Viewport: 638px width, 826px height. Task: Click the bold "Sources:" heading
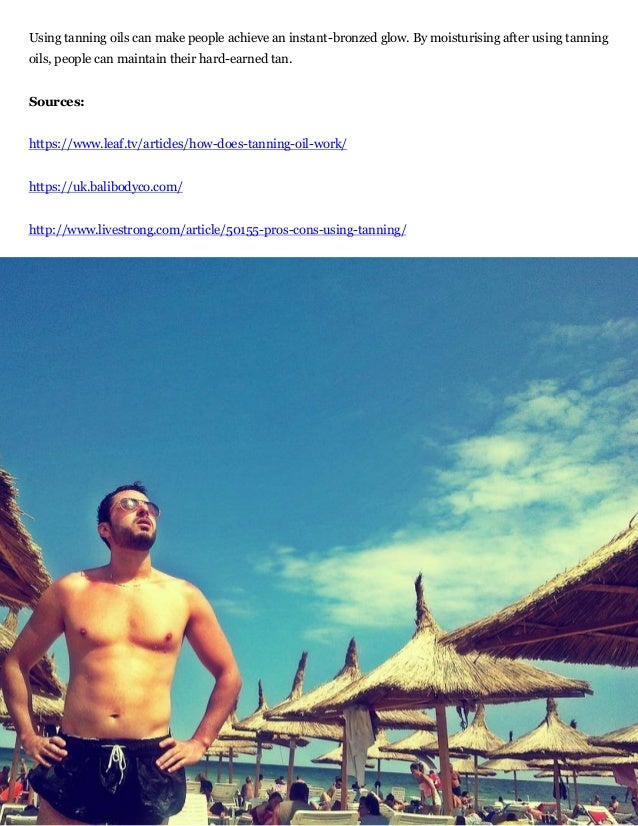point(56,102)
